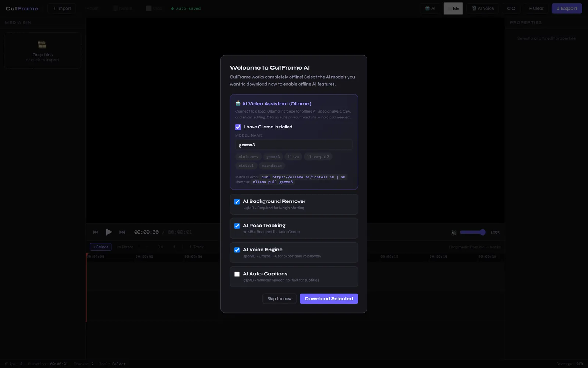The height and width of the screenshot is (368, 588).
Task: Click the auto-saved status indicator
Action: click(x=186, y=8)
